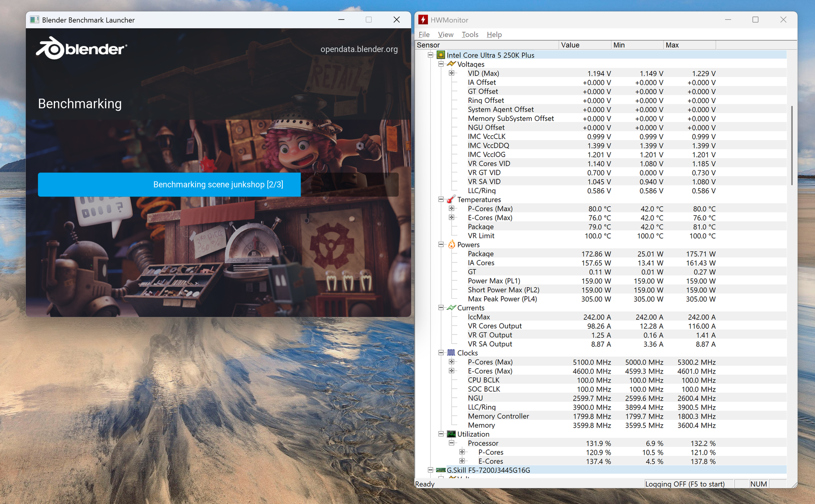Click the Intel CPU chip icon

441,55
